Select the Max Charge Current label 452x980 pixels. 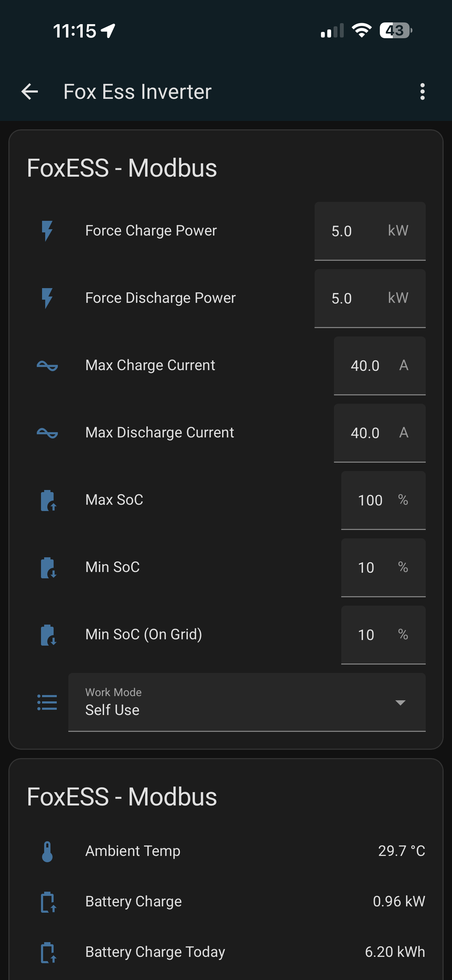pyautogui.click(x=150, y=365)
